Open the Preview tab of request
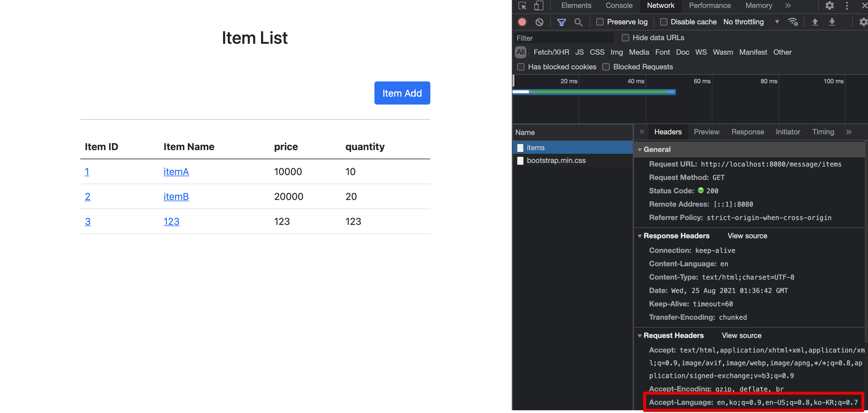Viewport: 868px width, 413px height. [706, 132]
